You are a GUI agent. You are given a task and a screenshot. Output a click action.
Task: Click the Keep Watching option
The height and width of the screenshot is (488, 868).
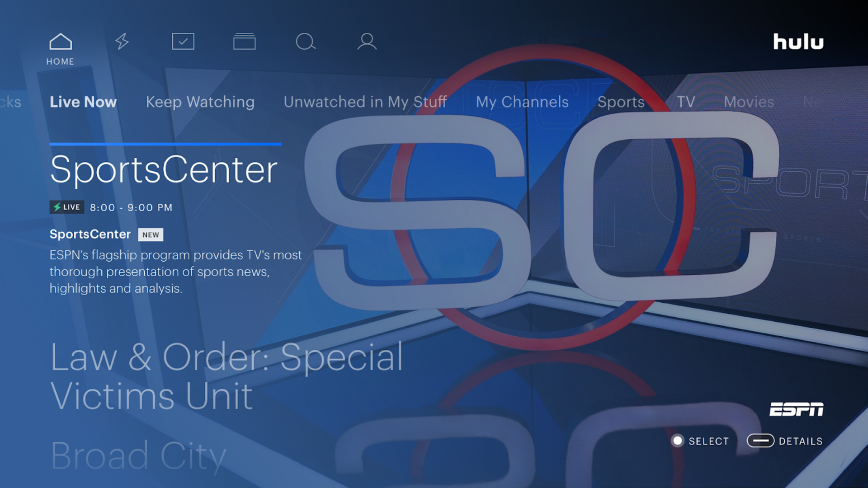pos(199,102)
